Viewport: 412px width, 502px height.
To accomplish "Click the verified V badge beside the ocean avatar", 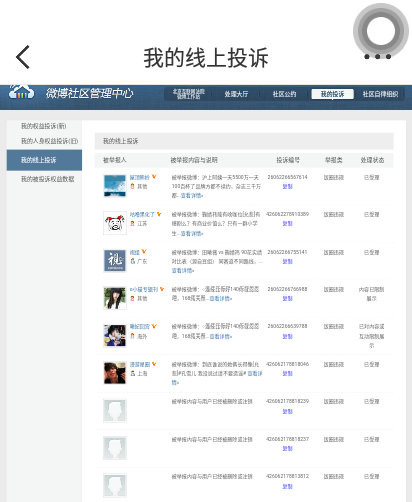I will click(154, 177).
